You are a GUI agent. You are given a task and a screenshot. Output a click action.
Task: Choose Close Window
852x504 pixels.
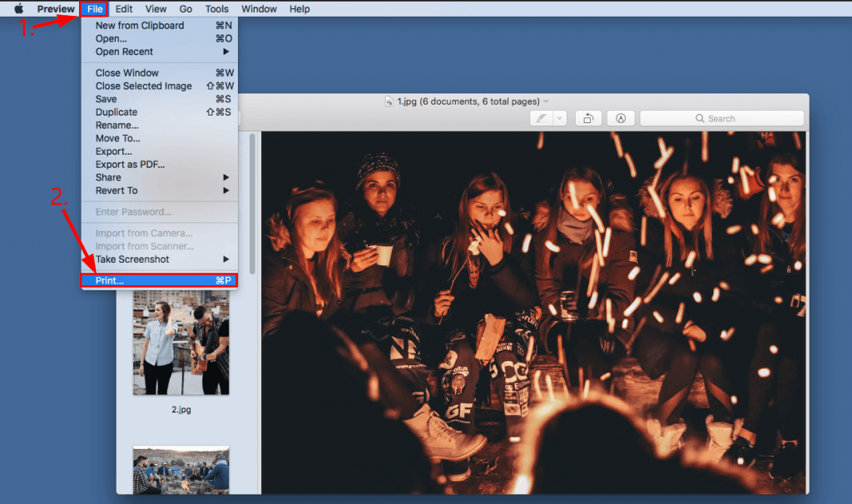point(160,73)
